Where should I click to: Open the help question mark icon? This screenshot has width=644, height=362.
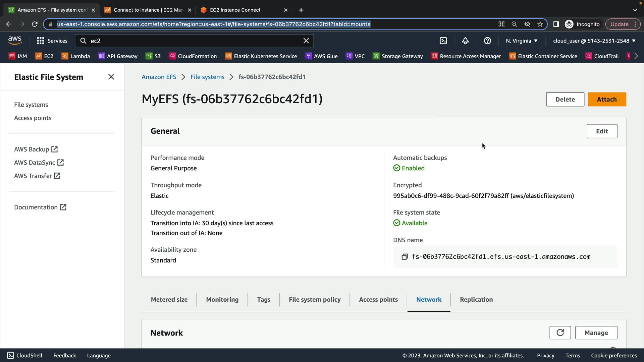pyautogui.click(x=487, y=41)
